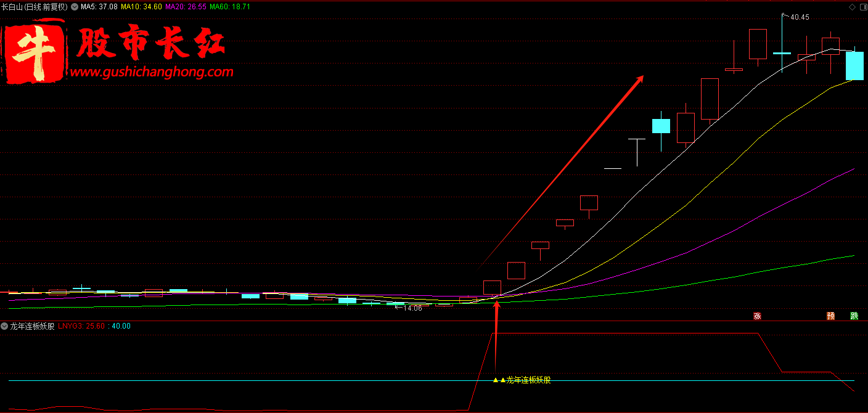Click the cyan 40.00 indicator value

[x=120, y=326]
